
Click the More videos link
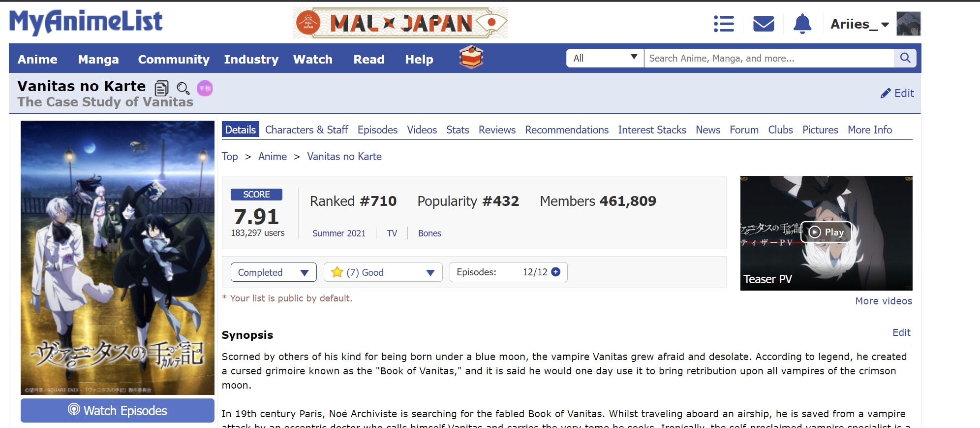[x=884, y=301]
